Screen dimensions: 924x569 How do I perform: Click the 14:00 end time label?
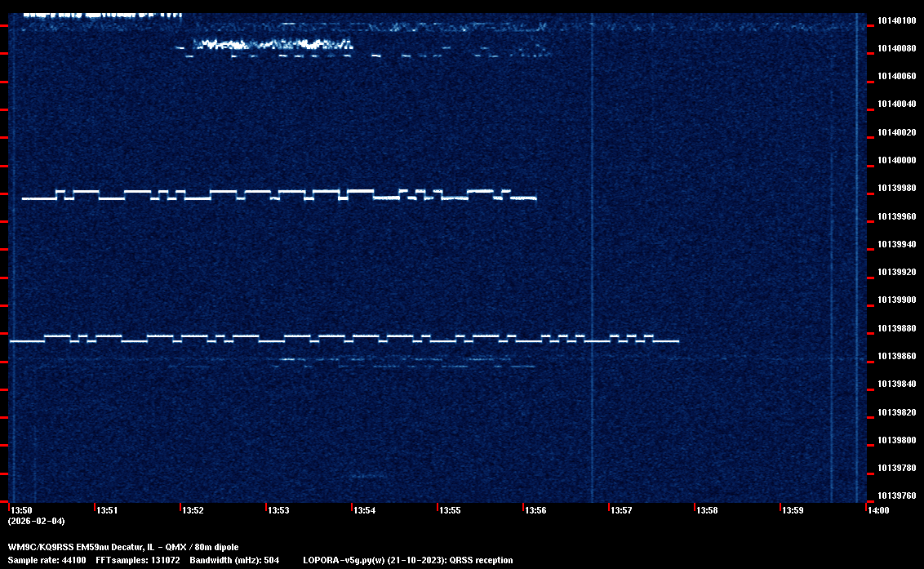[x=878, y=510]
